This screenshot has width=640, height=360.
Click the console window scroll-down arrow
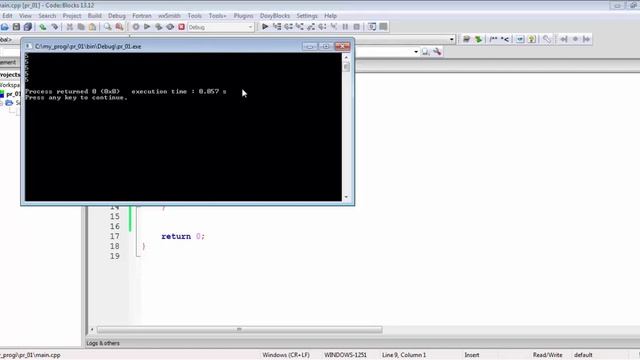point(347,197)
